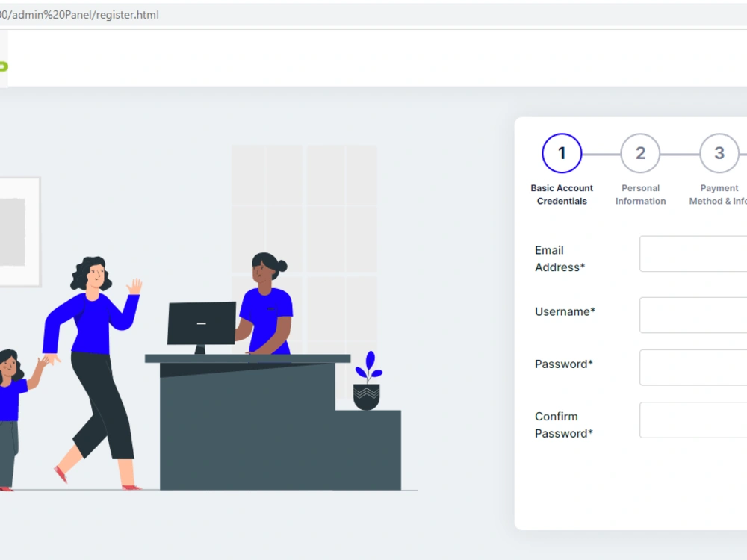
Task: Click the 'Password*' field label
Action: pos(563,364)
